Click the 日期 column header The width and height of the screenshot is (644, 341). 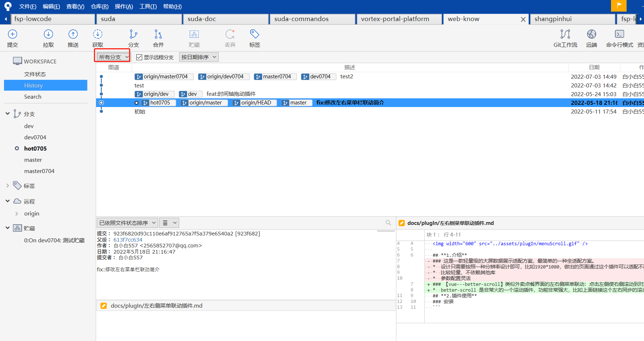[x=594, y=67]
